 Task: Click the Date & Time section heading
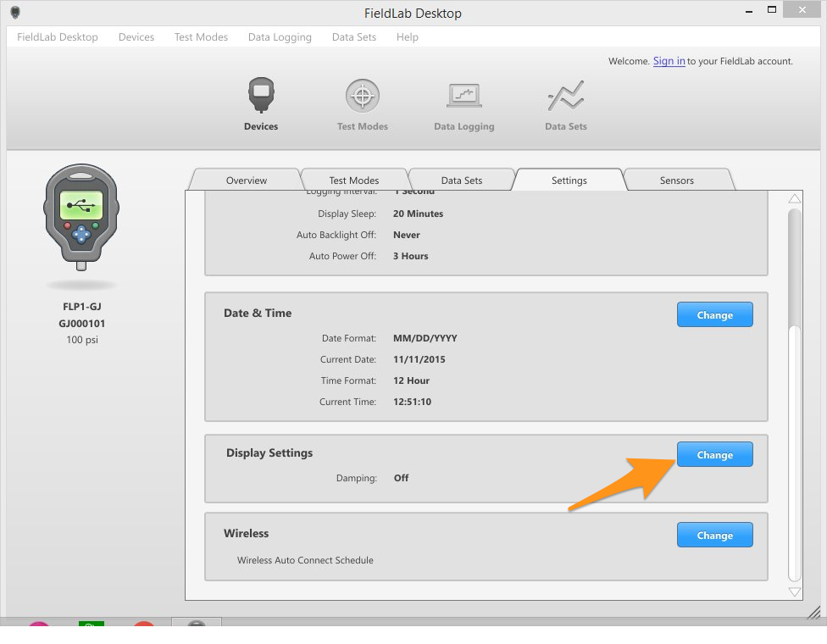[258, 313]
